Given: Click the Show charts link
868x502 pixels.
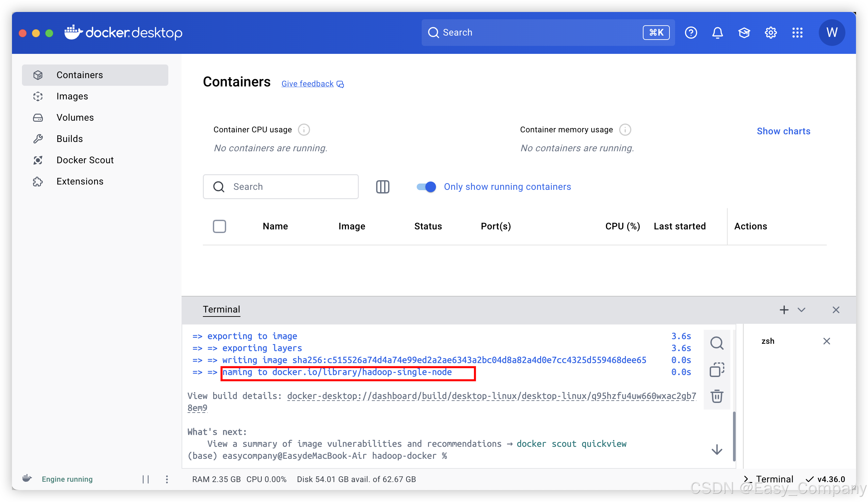Looking at the screenshot, I should [783, 131].
